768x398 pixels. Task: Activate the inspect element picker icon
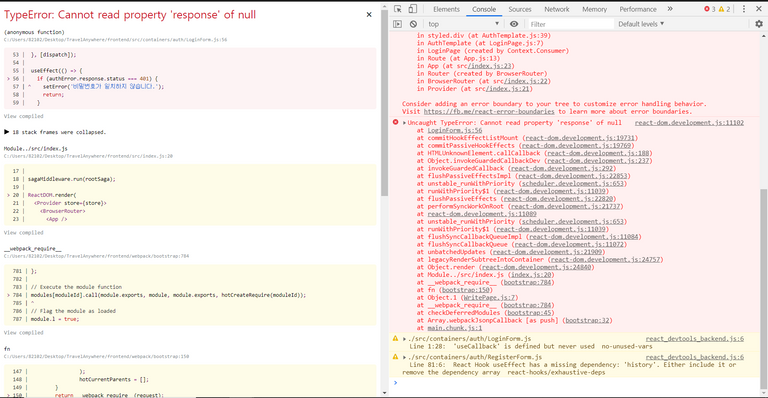pos(398,9)
